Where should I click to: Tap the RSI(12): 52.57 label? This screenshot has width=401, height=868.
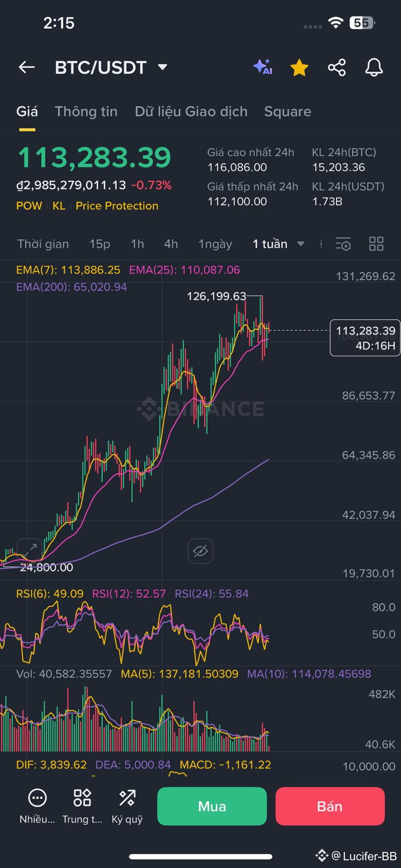(129, 594)
